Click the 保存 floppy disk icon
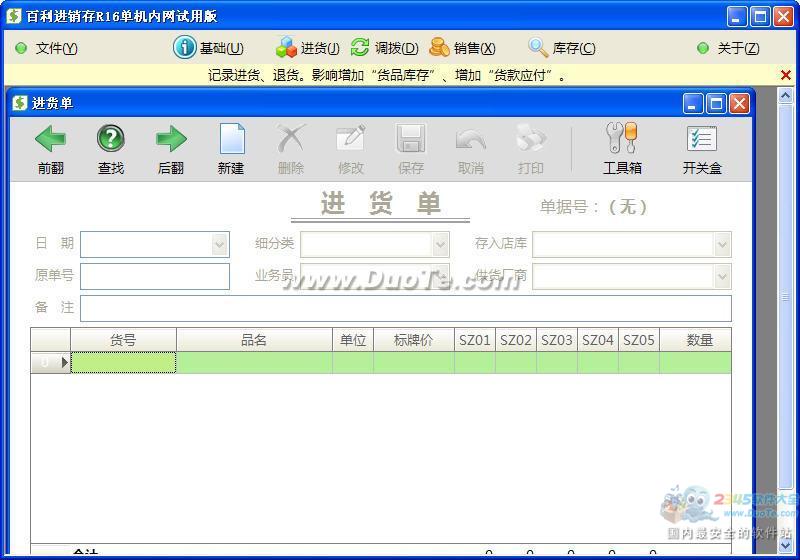Image resolution: width=800 pixels, height=560 pixels. pos(411,138)
